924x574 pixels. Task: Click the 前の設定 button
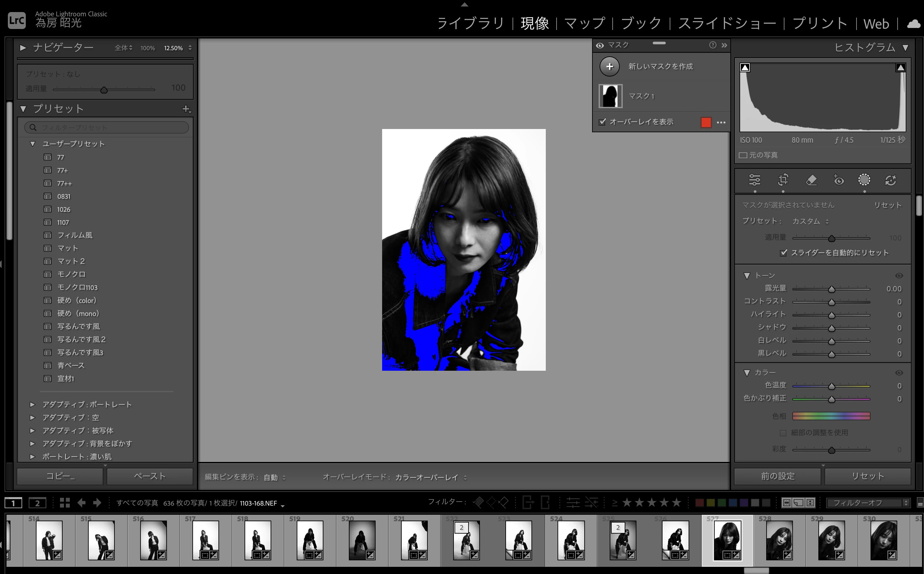[777, 476]
